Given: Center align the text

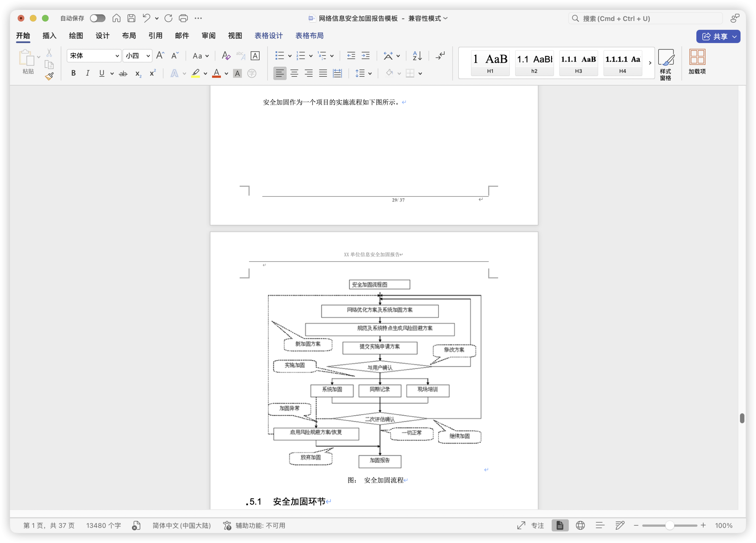Looking at the screenshot, I should point(294,73).
